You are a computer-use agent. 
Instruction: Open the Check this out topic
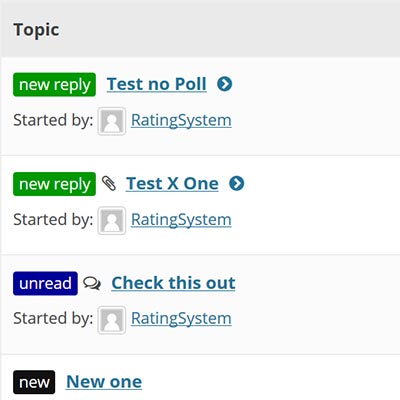pyautogui.click(x=173, y=283)
